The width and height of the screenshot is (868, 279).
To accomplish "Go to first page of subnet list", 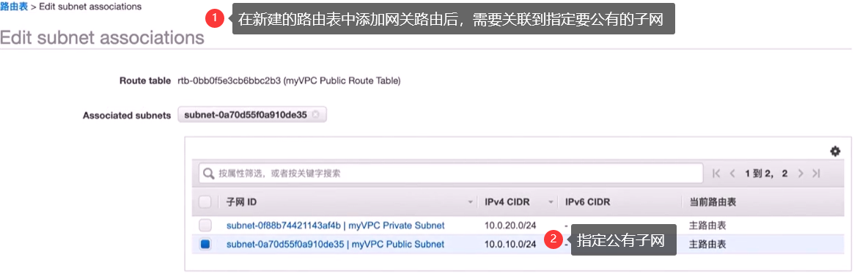I will pyautogui.click(x=716, y=174).
